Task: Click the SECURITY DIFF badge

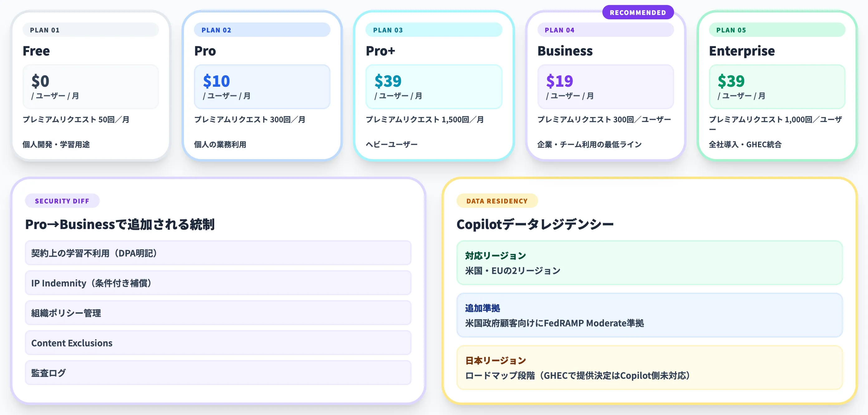Action: pos(62,201)
